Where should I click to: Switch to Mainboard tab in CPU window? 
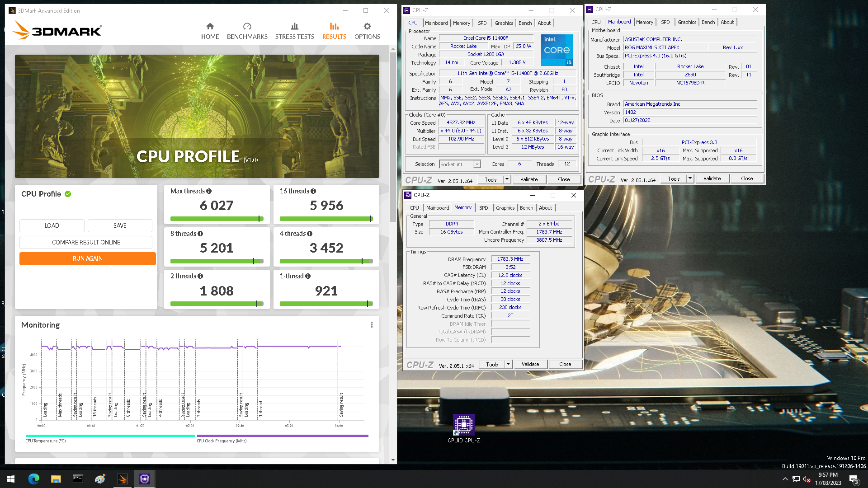coord(436,23)
